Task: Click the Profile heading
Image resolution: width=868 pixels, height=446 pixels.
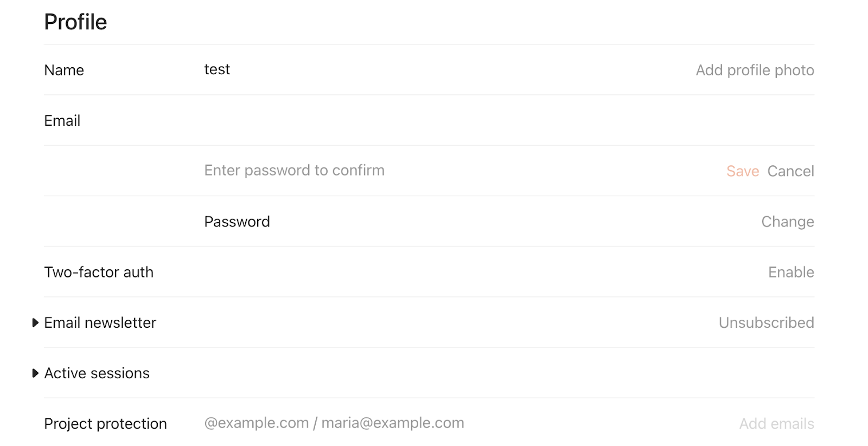Action: (x=75, y=22)
